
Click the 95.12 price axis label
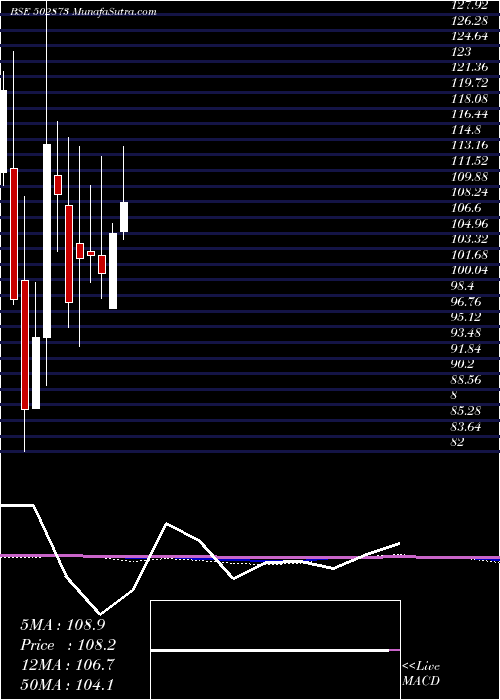(467, 317)
